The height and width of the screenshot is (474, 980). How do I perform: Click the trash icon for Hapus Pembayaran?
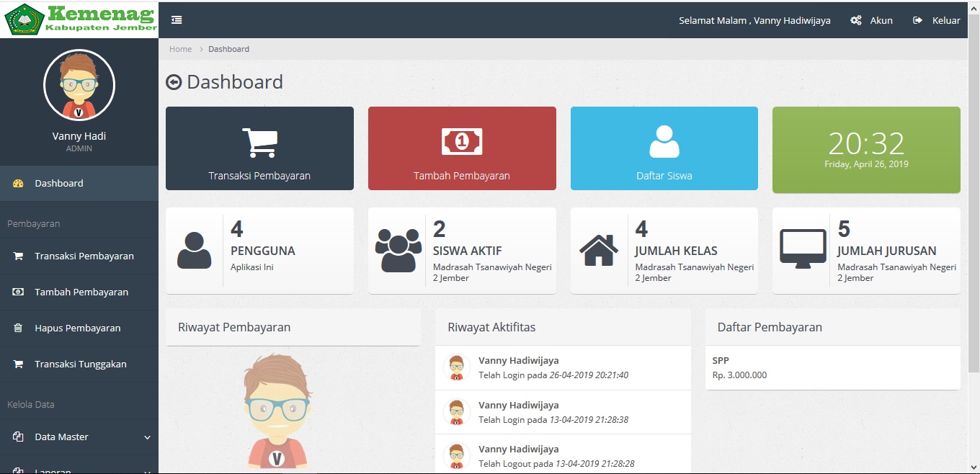coord(19,328)
